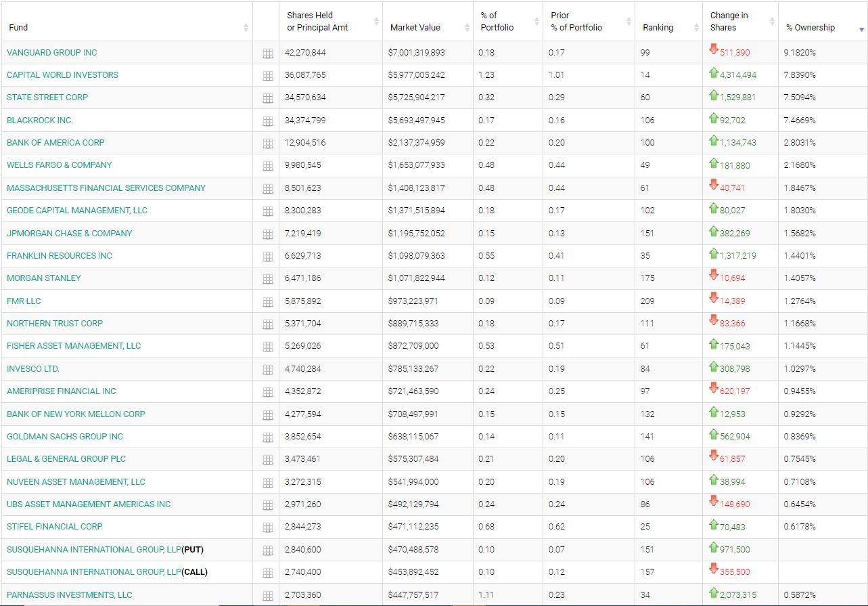
Task: Open grid icon in Invesco Ltd. row
Action: click(267, 370)
